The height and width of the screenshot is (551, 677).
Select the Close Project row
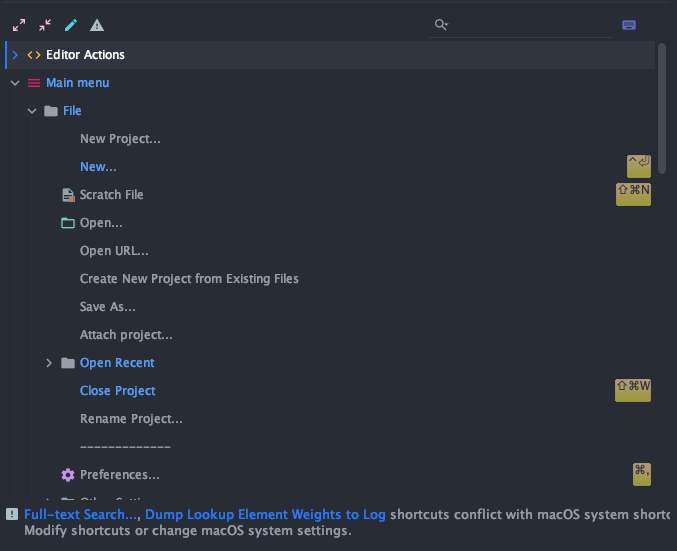tap(330, 391)
